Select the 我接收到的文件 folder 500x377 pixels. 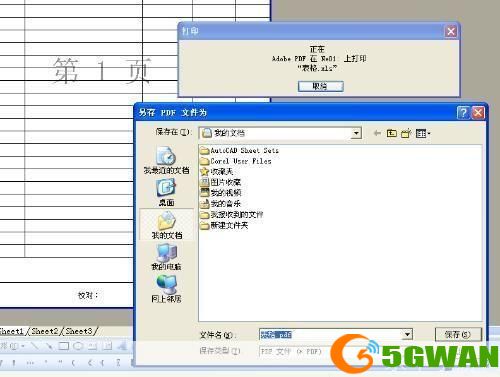pos(232,215)
